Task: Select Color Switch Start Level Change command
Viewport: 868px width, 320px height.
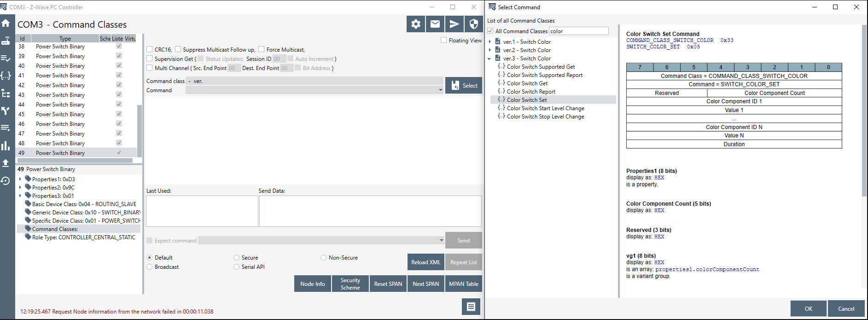Action: tap(545, 108)
